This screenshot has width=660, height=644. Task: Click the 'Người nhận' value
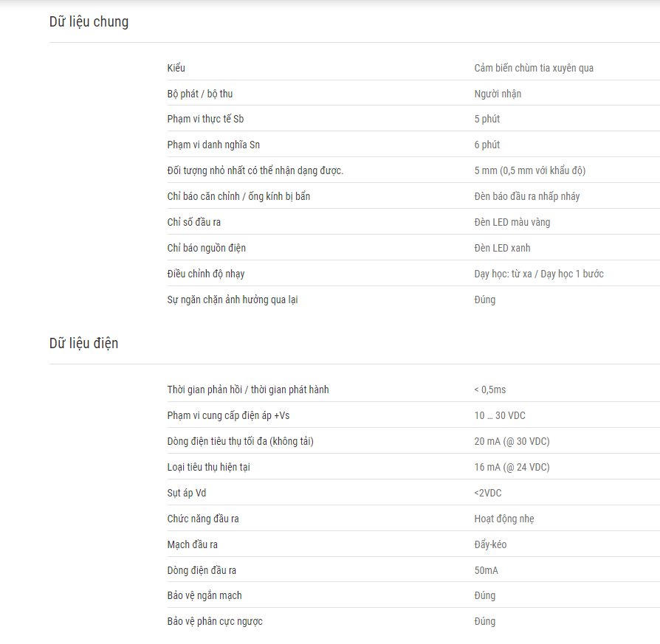(x=498, y=94)
